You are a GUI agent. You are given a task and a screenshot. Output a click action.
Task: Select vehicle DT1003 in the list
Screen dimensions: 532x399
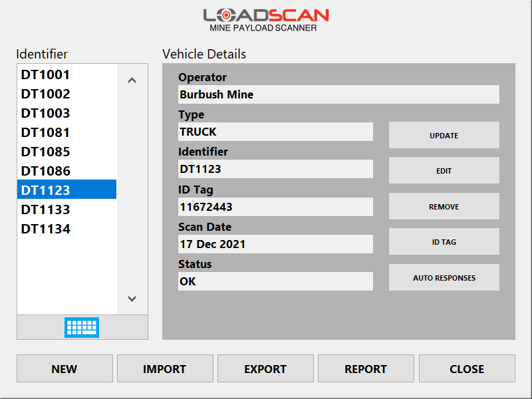tap(67, 113)
